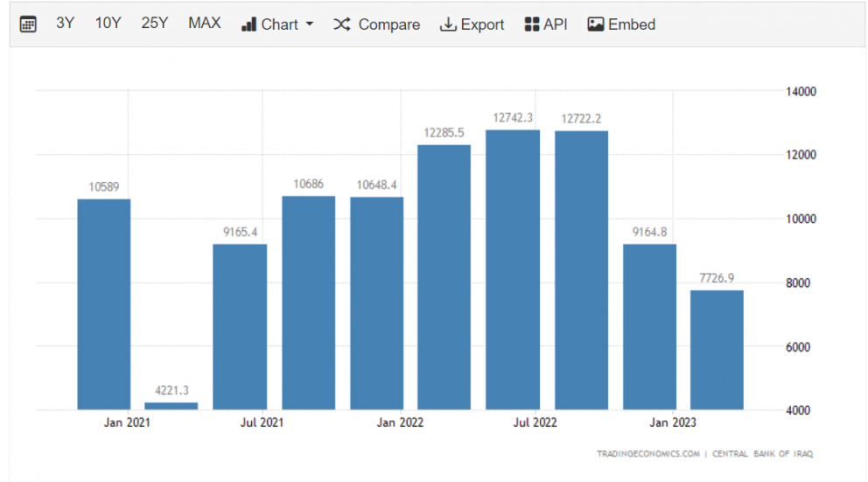Select the bar with value 10589
Screen dimensions: 868x482
(104, 304)
